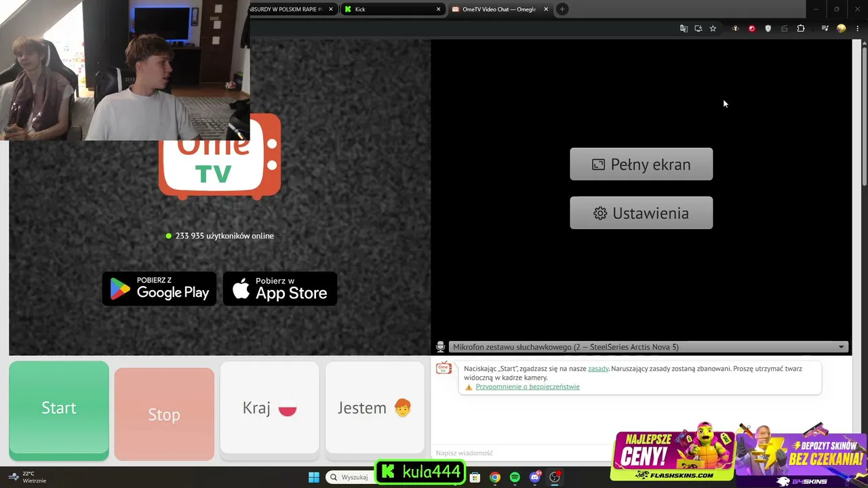Expand the microphone device dropdown

coord(648,347)
